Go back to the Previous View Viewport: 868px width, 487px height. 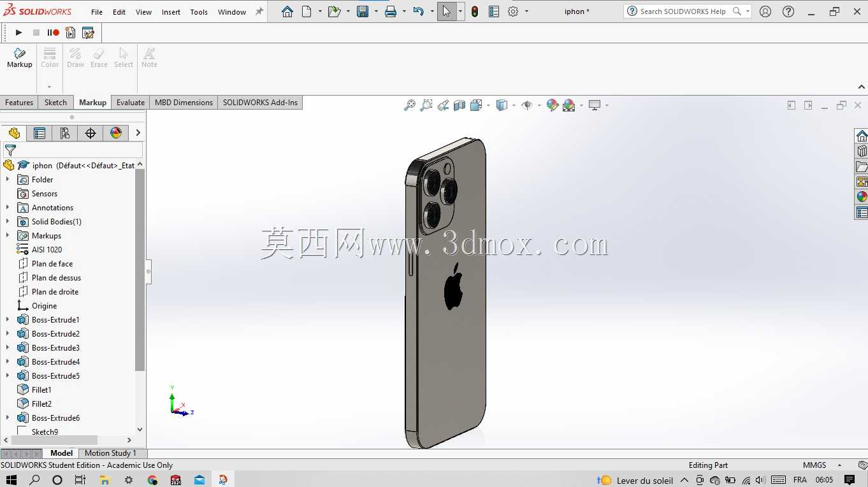443,105
